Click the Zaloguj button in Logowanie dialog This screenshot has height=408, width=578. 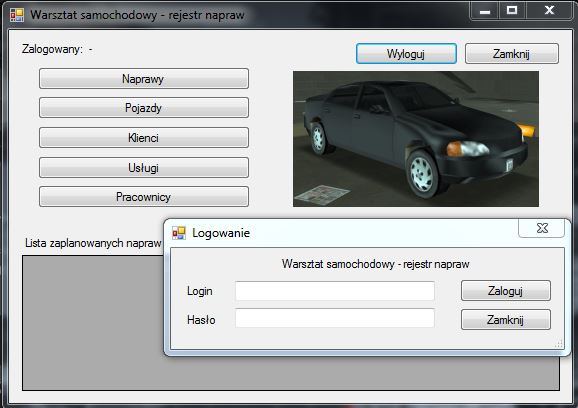[x=506, y=290]
